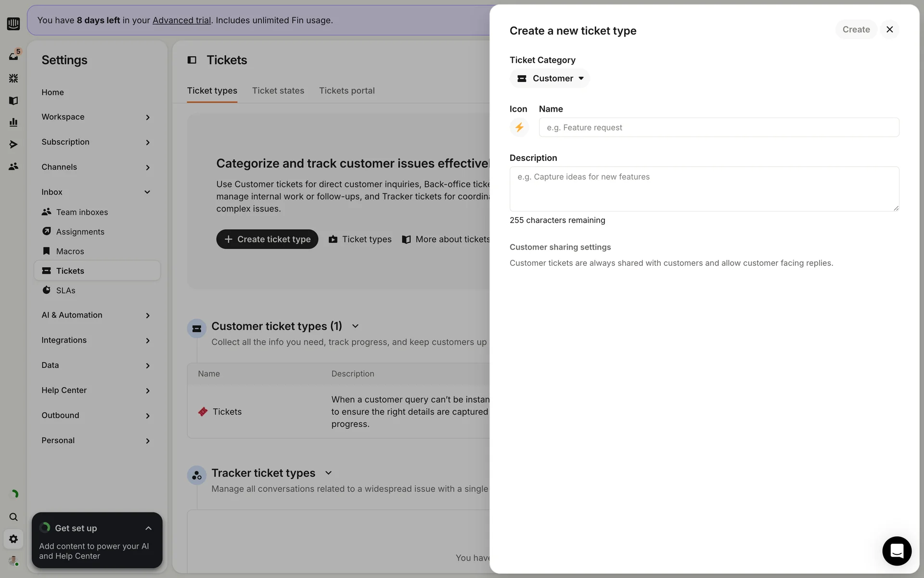The image size is (924, 578).
Task: Select SLAs in the Inbox submenu
Action: click(x=66, y=290)
